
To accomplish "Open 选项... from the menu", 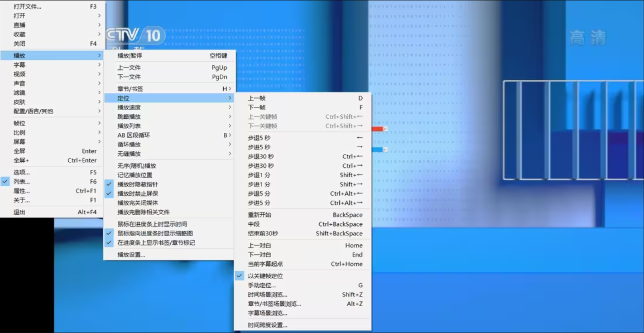I will click(x=53, y=172).
